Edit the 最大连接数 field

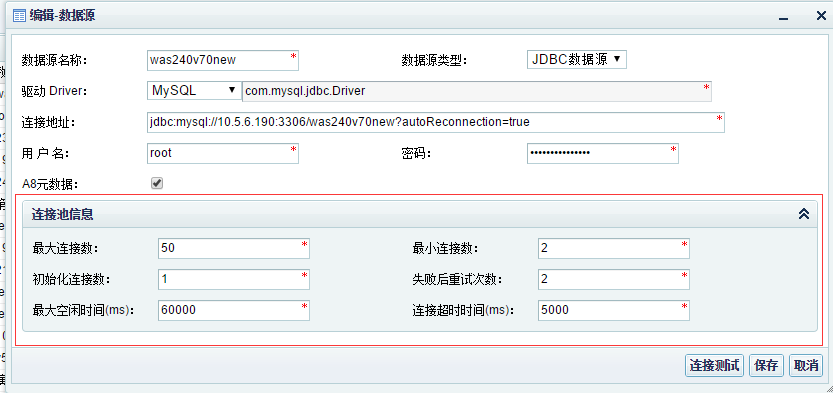(234, 249)
